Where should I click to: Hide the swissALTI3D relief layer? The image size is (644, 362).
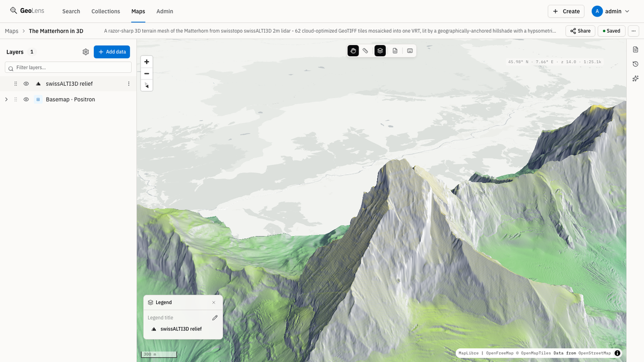point(26,84)
